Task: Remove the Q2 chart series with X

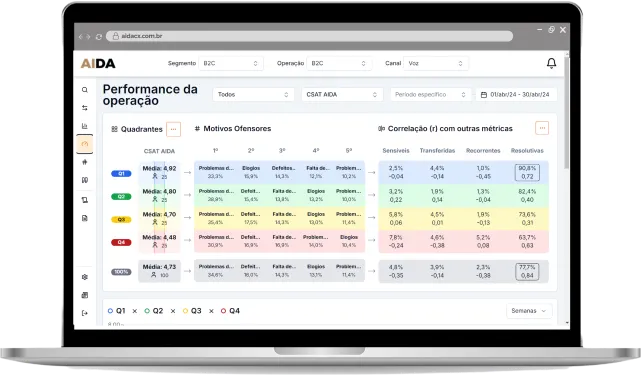Action: [173, 311]
